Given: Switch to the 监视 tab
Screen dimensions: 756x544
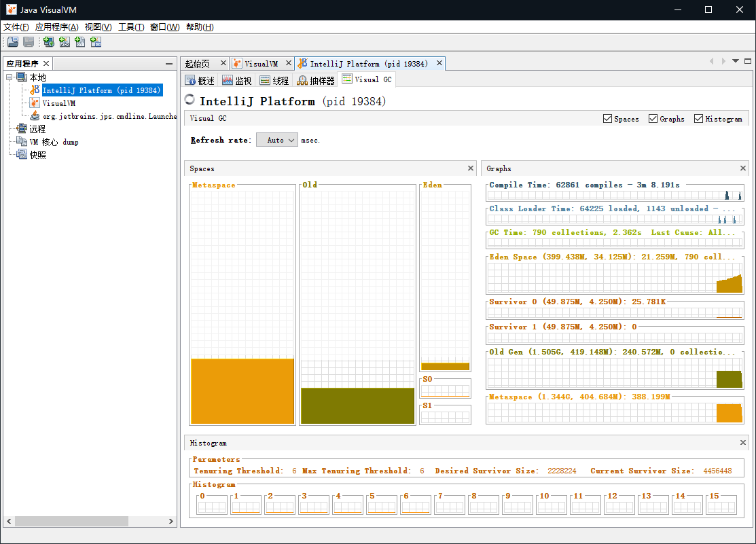Looking at the screenshot, I should (237, 81).
